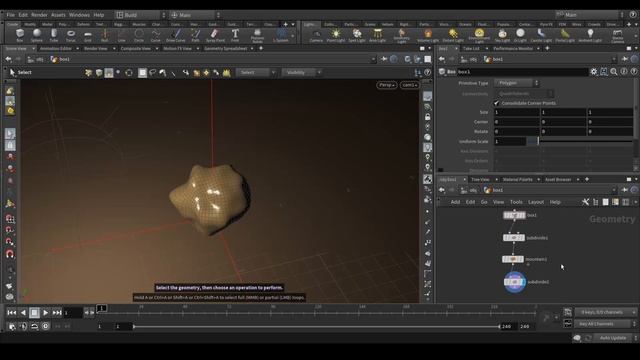Toggle pin on the scene view pane

click(x=384, y=59)
